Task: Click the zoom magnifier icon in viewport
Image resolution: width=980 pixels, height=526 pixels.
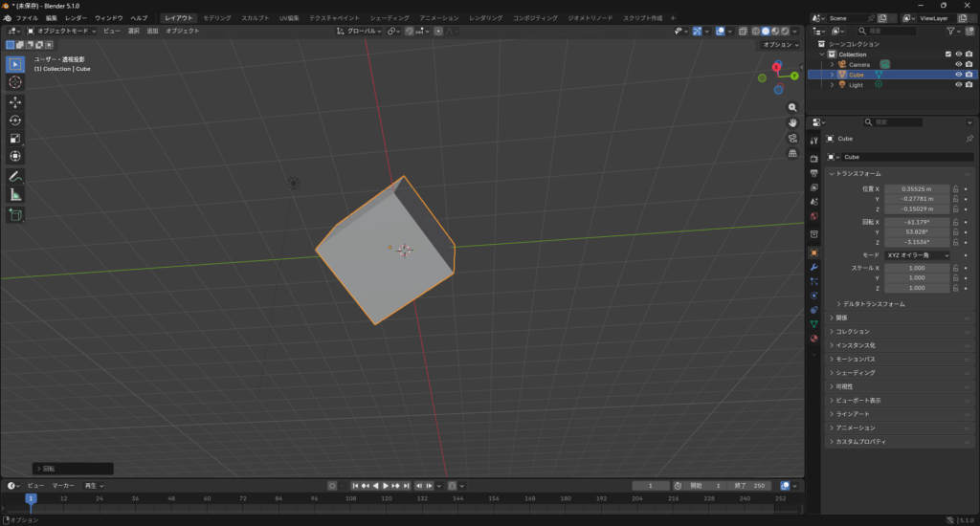Action: click(792, 108)
